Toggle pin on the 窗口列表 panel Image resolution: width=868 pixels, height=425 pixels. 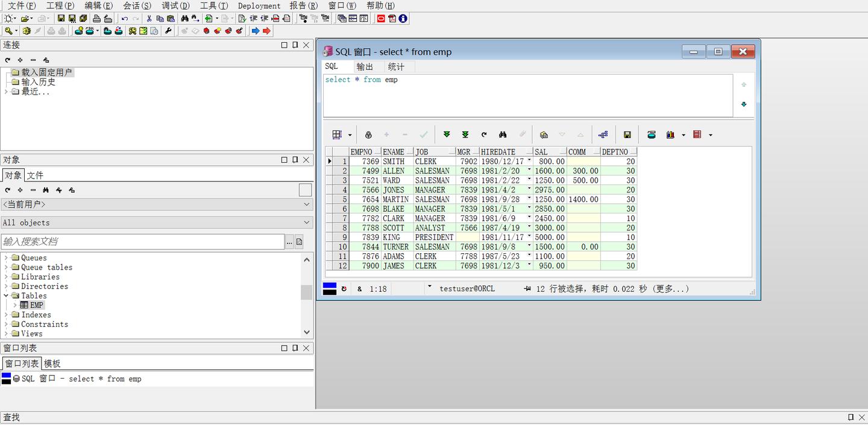tap(295, 348)
